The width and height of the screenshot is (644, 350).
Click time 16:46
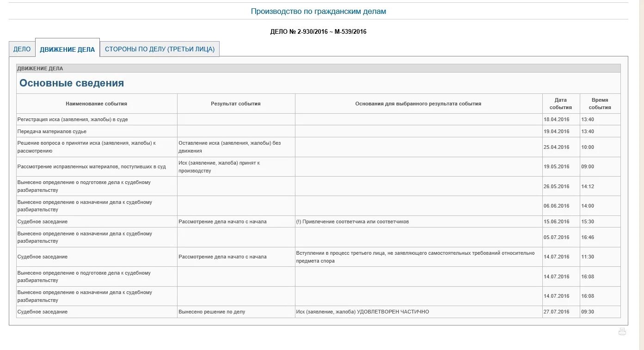(588, 237)
